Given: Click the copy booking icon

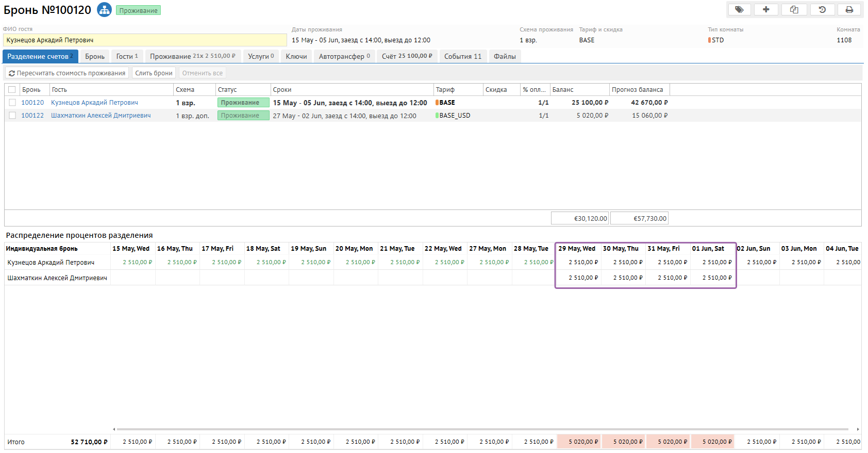Looking at the screenshot, I should pos(794,9).
